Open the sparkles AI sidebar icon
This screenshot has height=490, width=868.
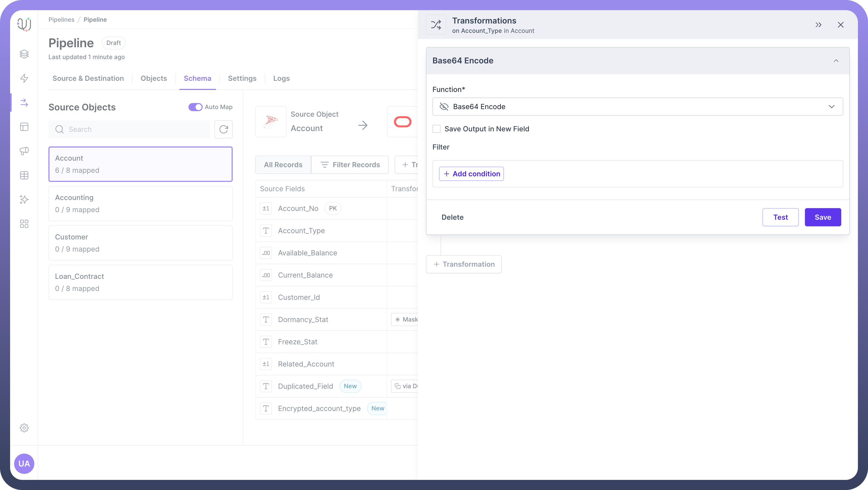24,199
